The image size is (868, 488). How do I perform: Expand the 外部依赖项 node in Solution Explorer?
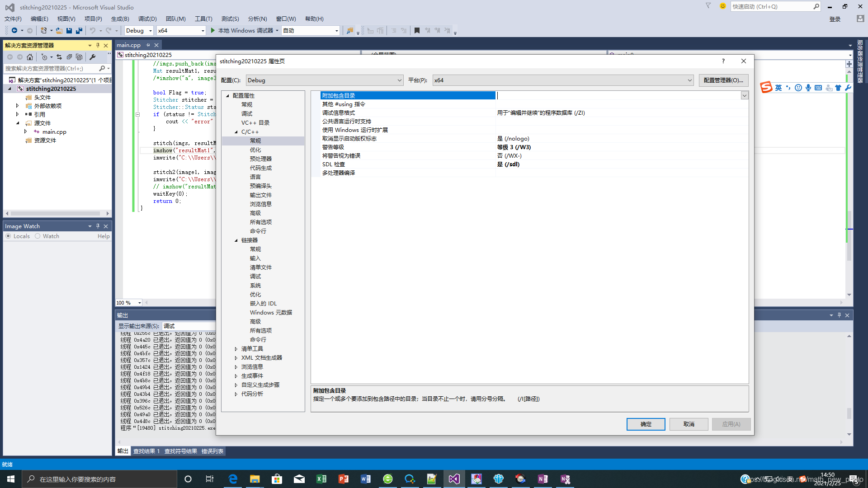pyautogui.click(x=17, y=106)
